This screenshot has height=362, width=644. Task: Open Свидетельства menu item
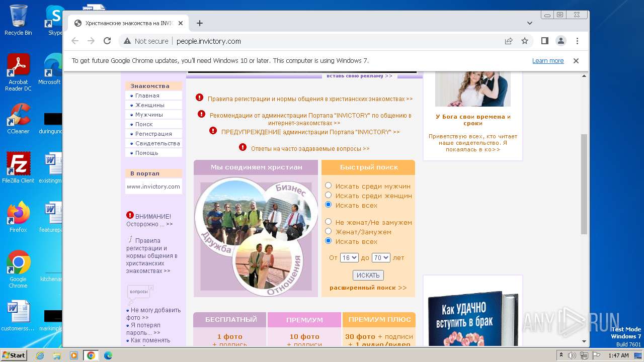point(157,143)
